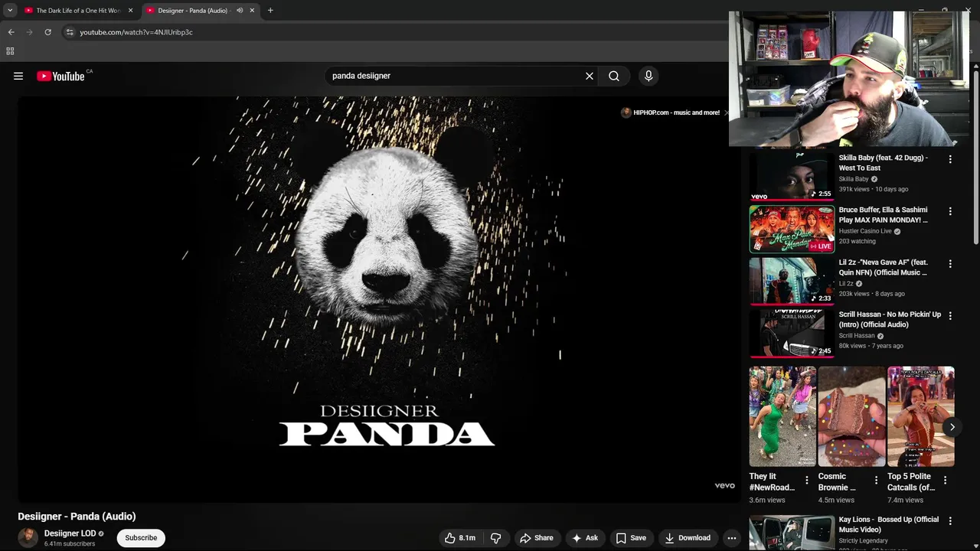Click the Share button
The image size is (980, 551).
pos(537,538)
